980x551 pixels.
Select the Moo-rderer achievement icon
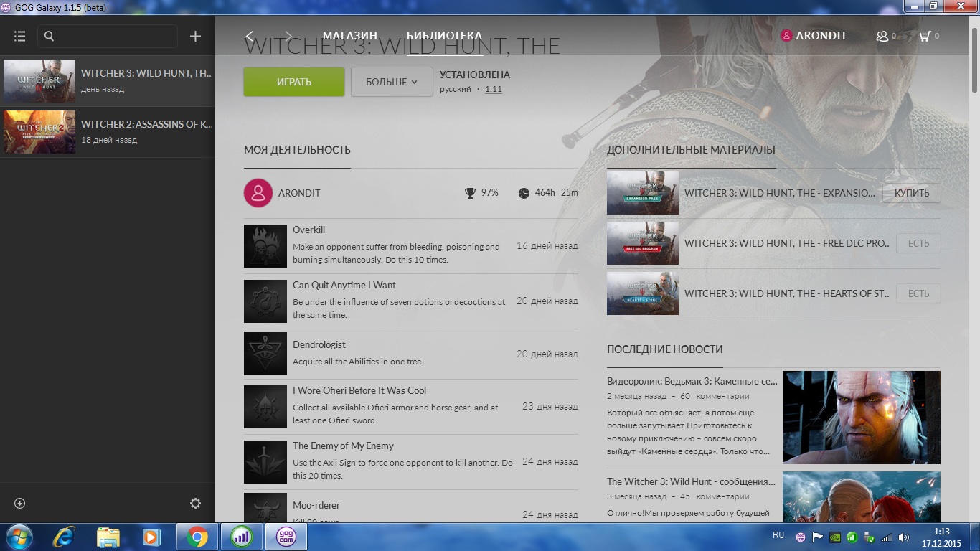tap(265, 507)
